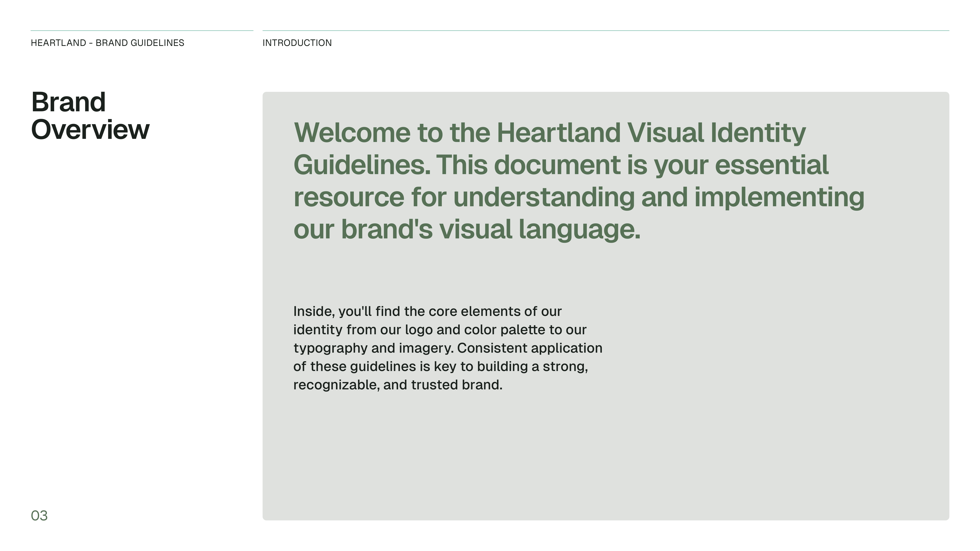Click the 'INTRODUCTION' section label
980x551 pixels.
tap(297, 43)
